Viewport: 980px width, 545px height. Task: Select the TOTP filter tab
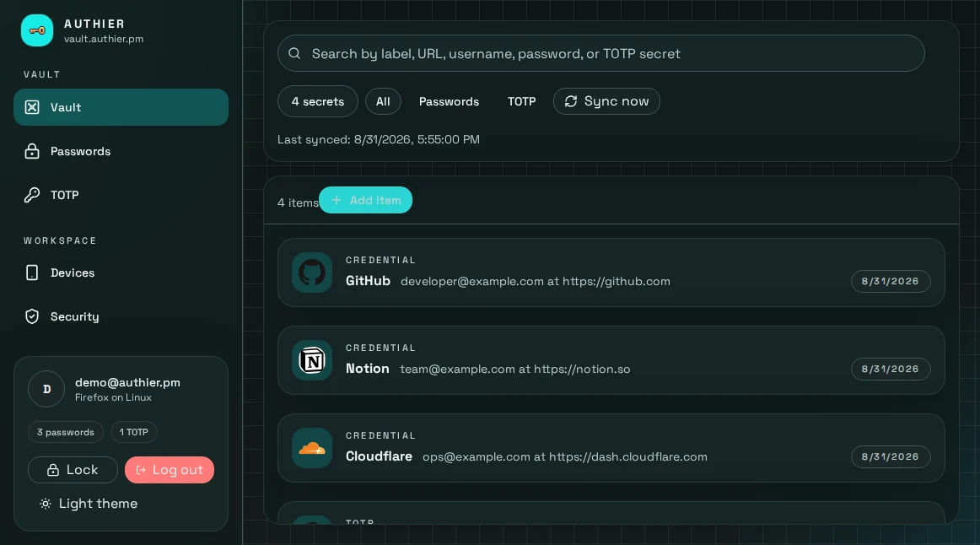[x=521, y=101]
